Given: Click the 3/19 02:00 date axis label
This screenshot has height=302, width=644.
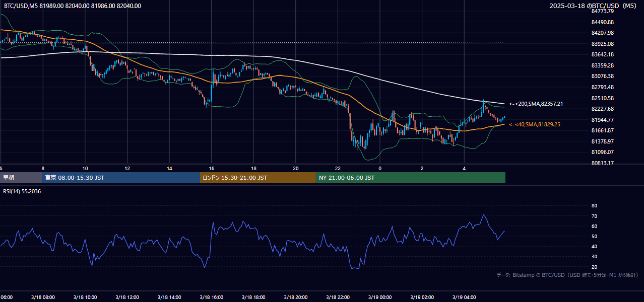Looking at the screenshot, I should pyautogui.click(x=422, y=297).
